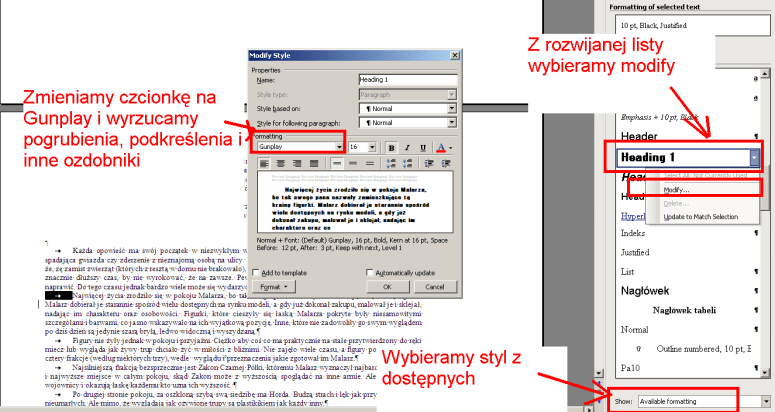Click the center alignment icon

(281, 162)
